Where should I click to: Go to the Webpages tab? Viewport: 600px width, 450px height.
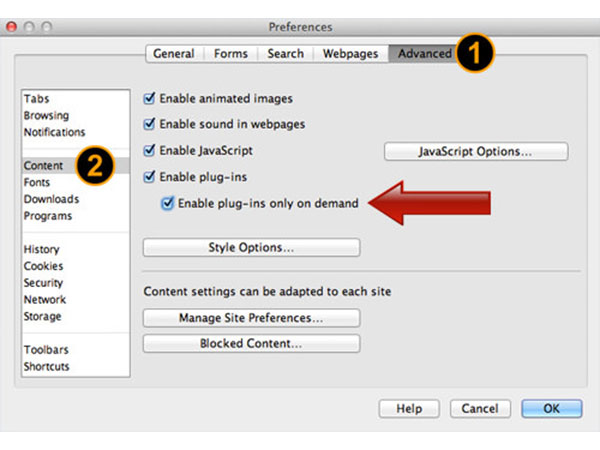350,54
